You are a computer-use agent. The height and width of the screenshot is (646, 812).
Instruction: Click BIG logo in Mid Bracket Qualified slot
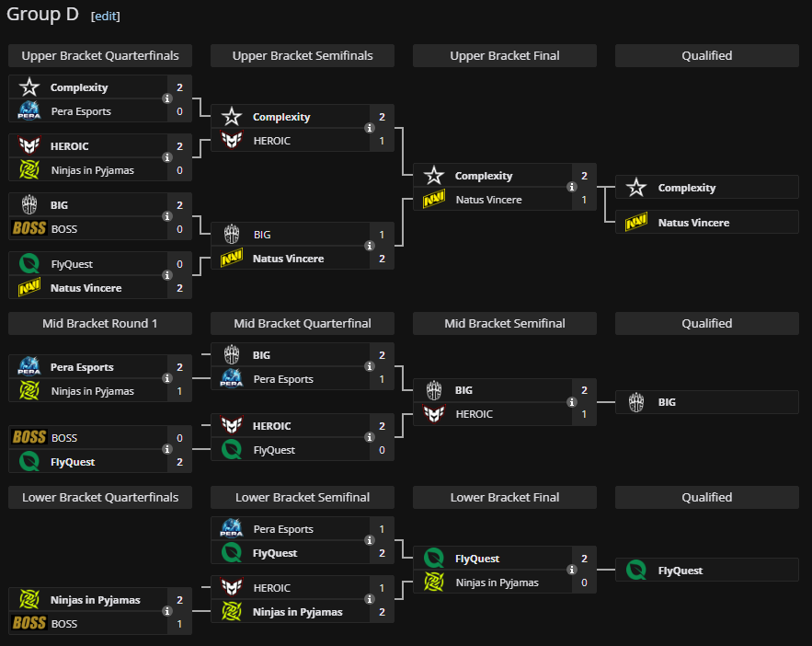click(x=635, y=402)
